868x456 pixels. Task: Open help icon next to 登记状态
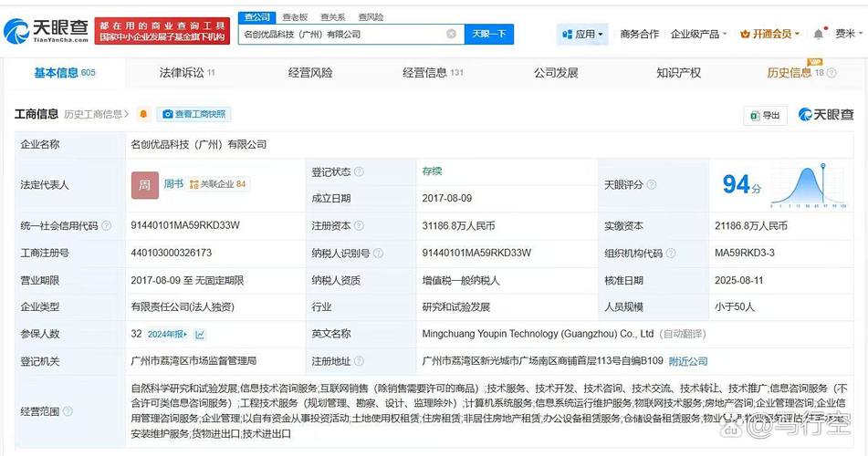click(359, 171)
